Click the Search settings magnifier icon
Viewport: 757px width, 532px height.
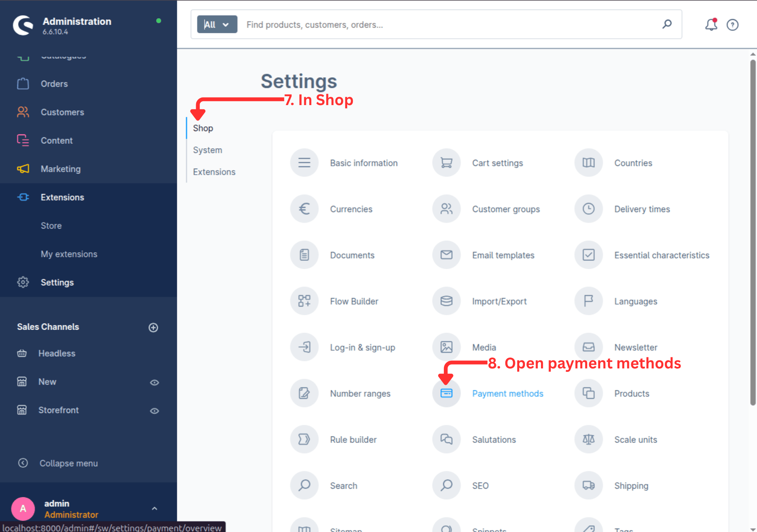click(304, 485)
